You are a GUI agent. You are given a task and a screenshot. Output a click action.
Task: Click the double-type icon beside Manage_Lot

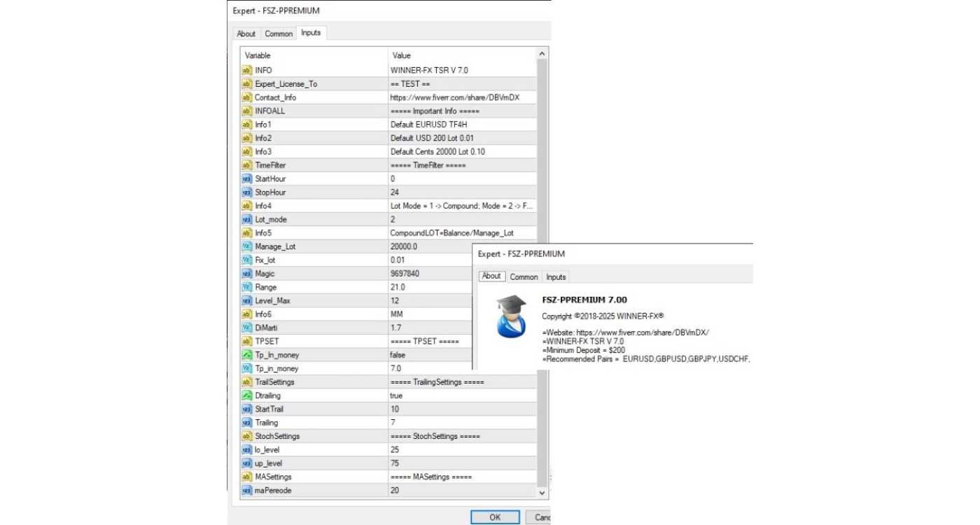[246, 246]
